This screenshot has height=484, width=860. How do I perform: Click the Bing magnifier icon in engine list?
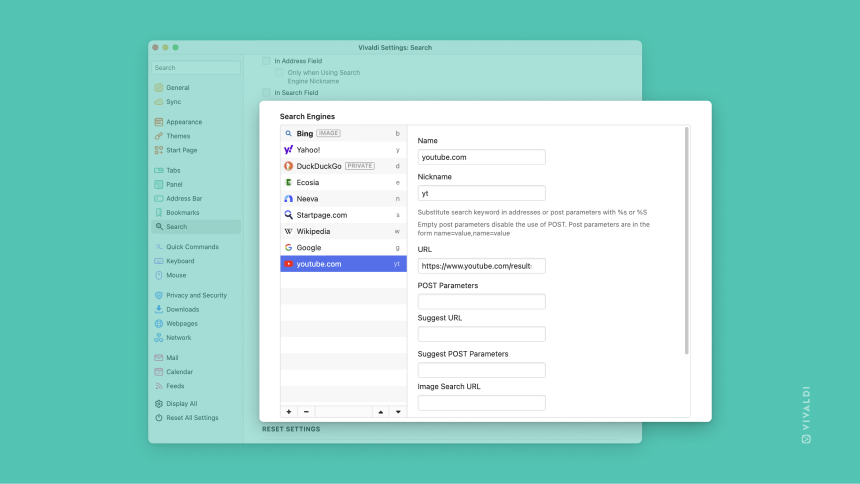[288, 133]
